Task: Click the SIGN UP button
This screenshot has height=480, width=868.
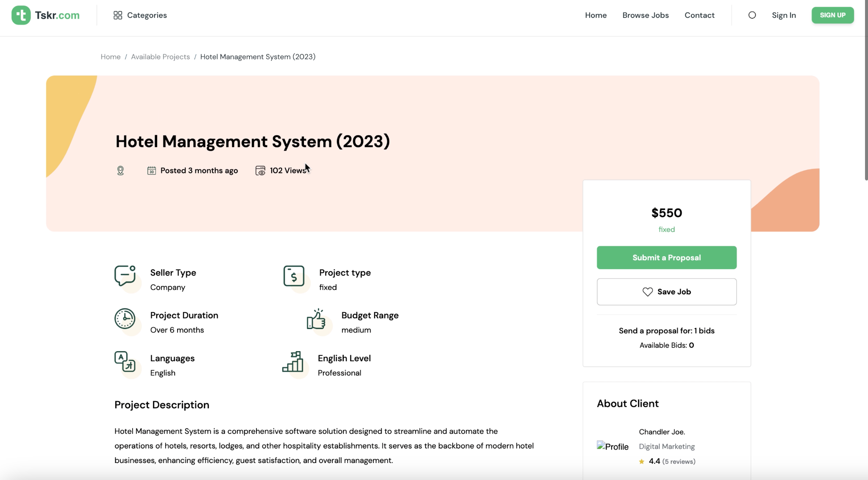Action: (x=832, y=15)
